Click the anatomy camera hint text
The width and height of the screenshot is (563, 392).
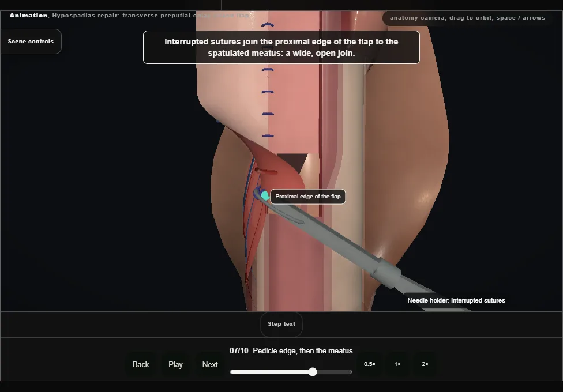pos(467,18)
